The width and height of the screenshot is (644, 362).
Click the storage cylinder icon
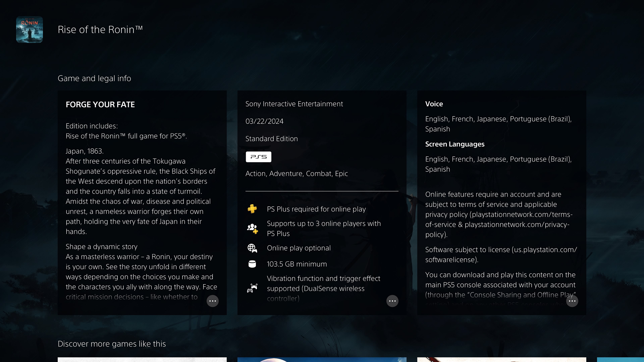pos(252,264)
